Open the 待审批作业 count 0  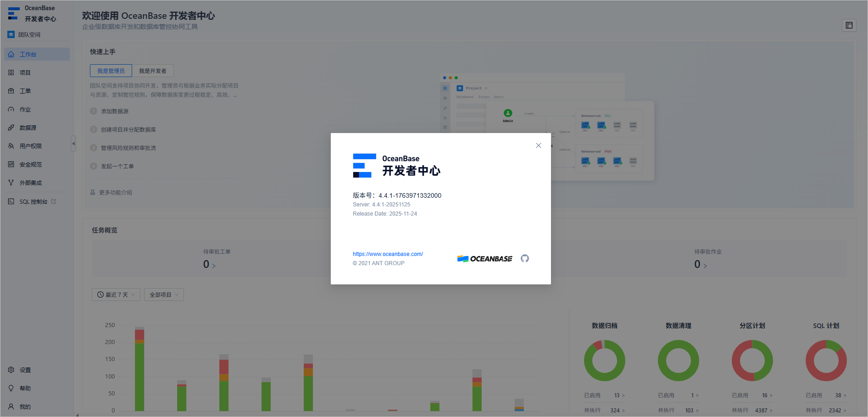click(701, 265)
